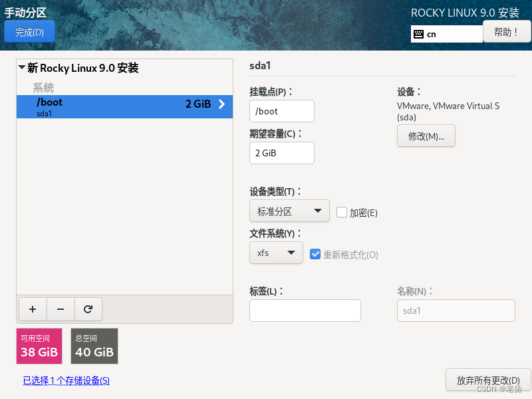
Task: Click the 名称(N) field showing sda1
Action: pos(456,311)
